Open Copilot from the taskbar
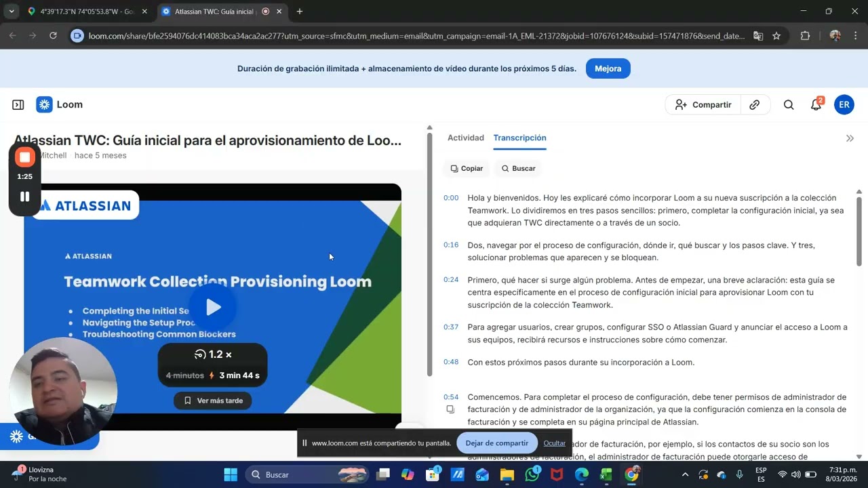The height and width of the screenshot is (488, 868). [408, 474]
